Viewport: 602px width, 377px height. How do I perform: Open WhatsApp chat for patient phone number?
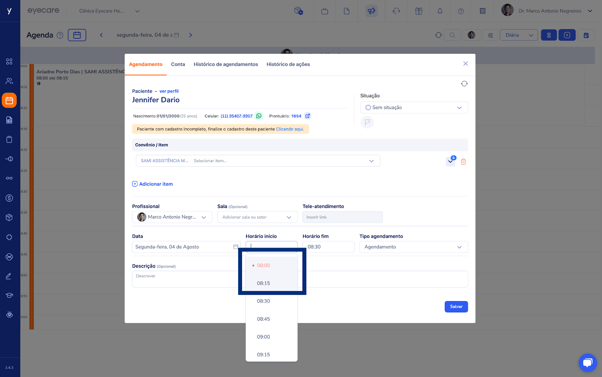coord(259,116)
